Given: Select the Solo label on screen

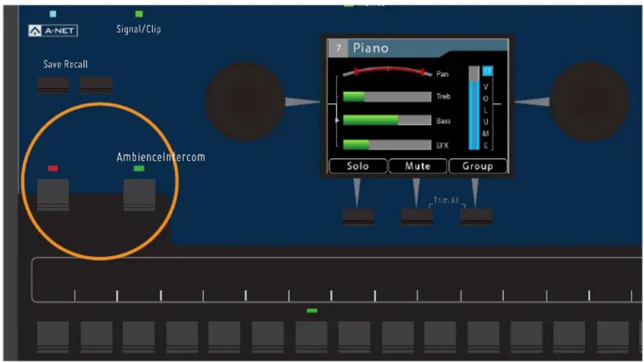Looking at the screenshot, I should 358,166.
